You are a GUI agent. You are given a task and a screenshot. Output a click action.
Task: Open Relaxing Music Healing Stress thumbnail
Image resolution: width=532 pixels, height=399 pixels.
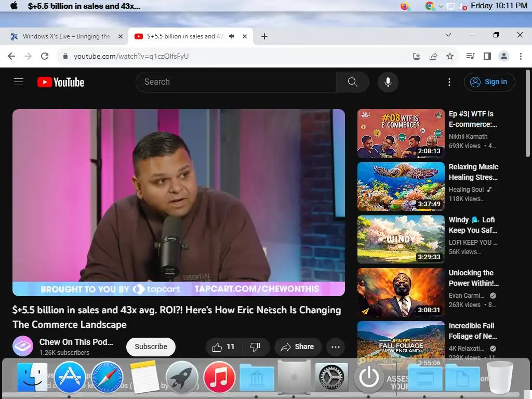(401, 187)
